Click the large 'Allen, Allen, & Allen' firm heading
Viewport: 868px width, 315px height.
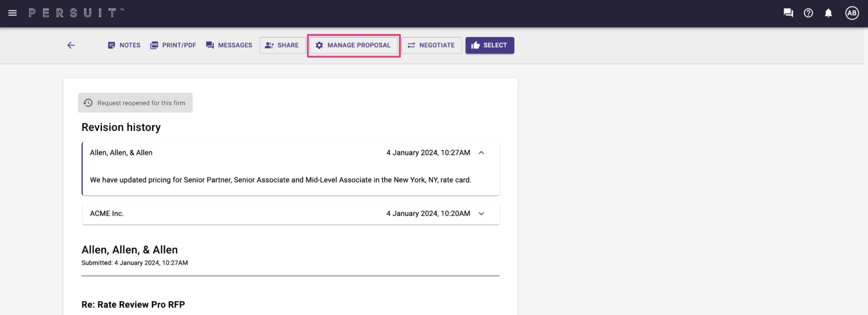coord(130,250)
